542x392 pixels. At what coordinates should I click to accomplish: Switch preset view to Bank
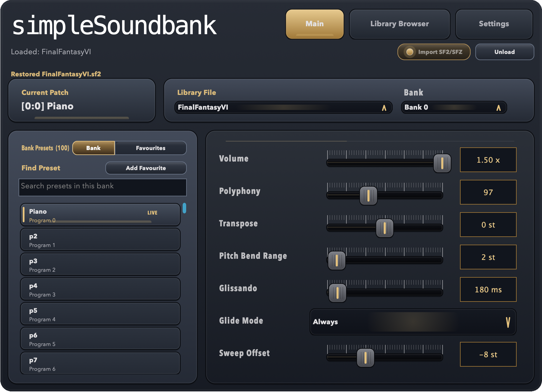click(x=93, y=148)
